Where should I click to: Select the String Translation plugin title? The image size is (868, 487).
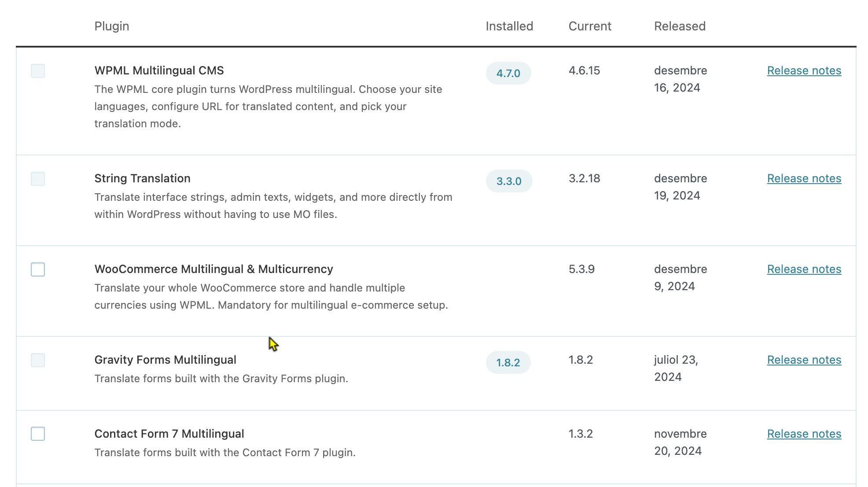(x=142, y=178)
